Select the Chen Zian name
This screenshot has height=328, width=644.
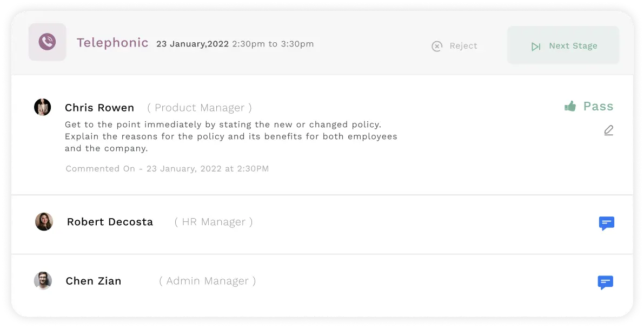tap(94, 281)
